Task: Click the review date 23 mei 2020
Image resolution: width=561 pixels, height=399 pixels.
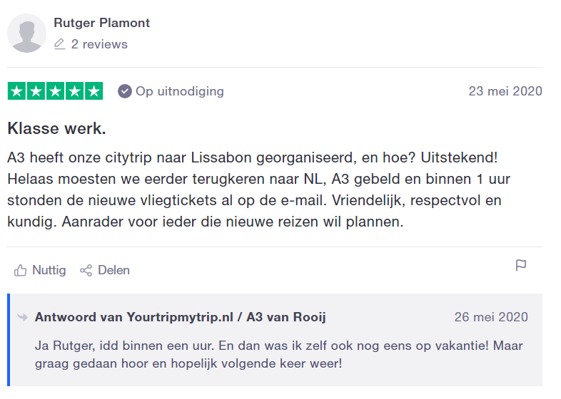Action: (x=505, y=91)
